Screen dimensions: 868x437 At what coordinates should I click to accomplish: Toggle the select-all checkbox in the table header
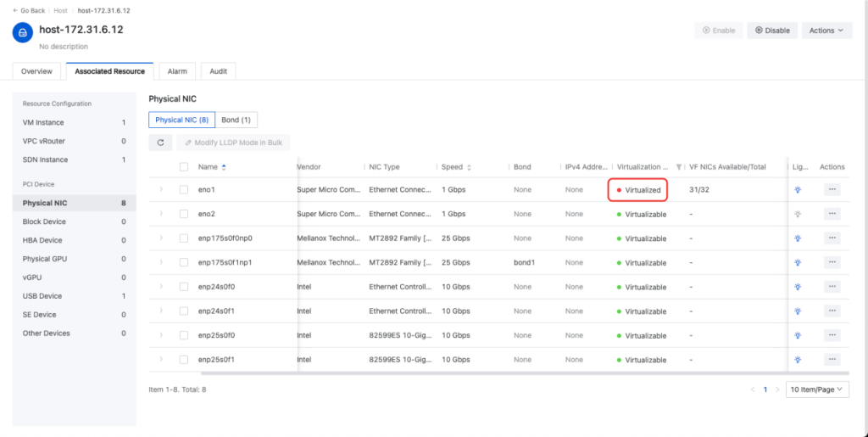184,167
